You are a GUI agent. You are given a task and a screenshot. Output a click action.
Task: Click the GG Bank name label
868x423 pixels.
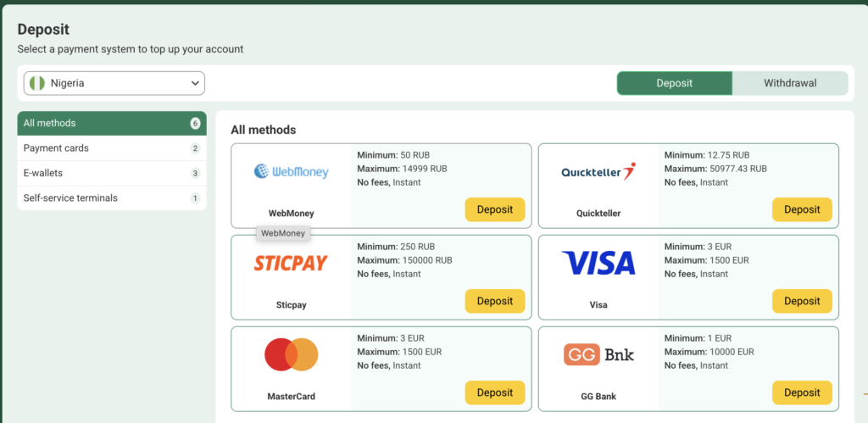(x=598, y=397)
